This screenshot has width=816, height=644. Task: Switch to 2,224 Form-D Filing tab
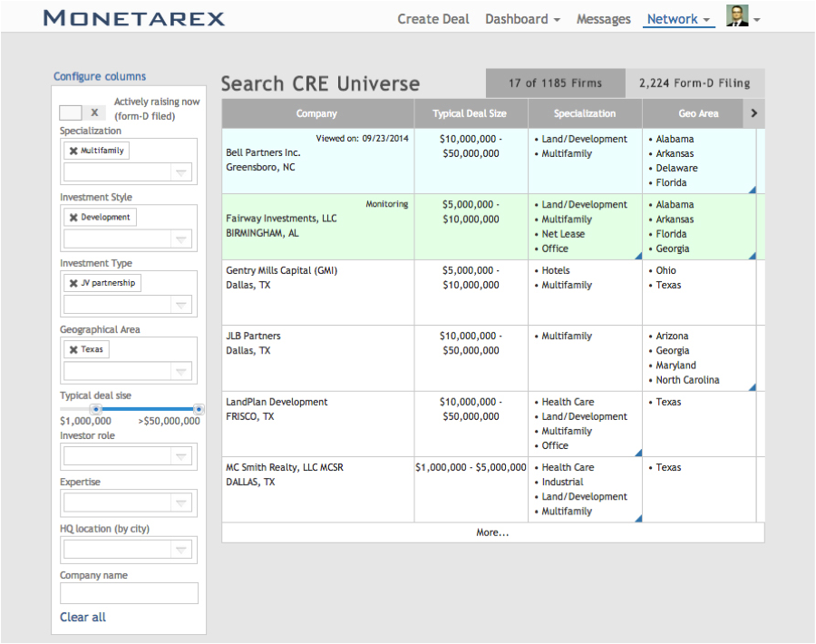pyautogui.click(x=695, y=83)
